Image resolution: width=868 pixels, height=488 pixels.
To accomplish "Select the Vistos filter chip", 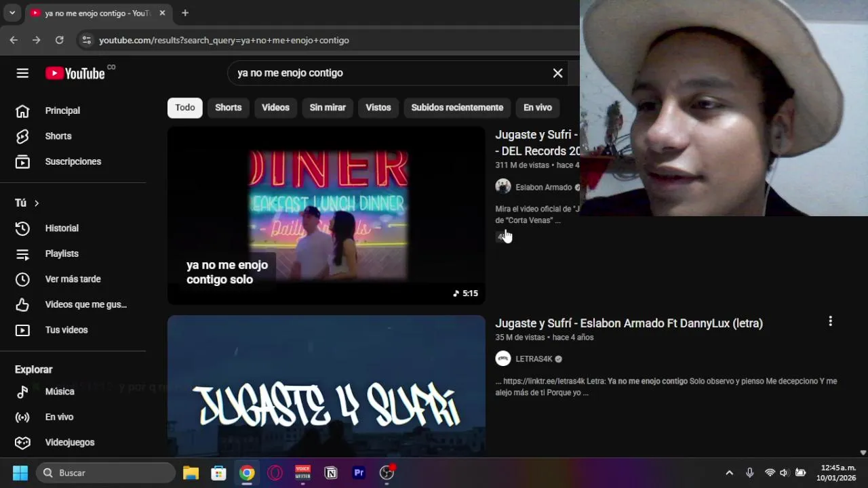I will point(378,108).
